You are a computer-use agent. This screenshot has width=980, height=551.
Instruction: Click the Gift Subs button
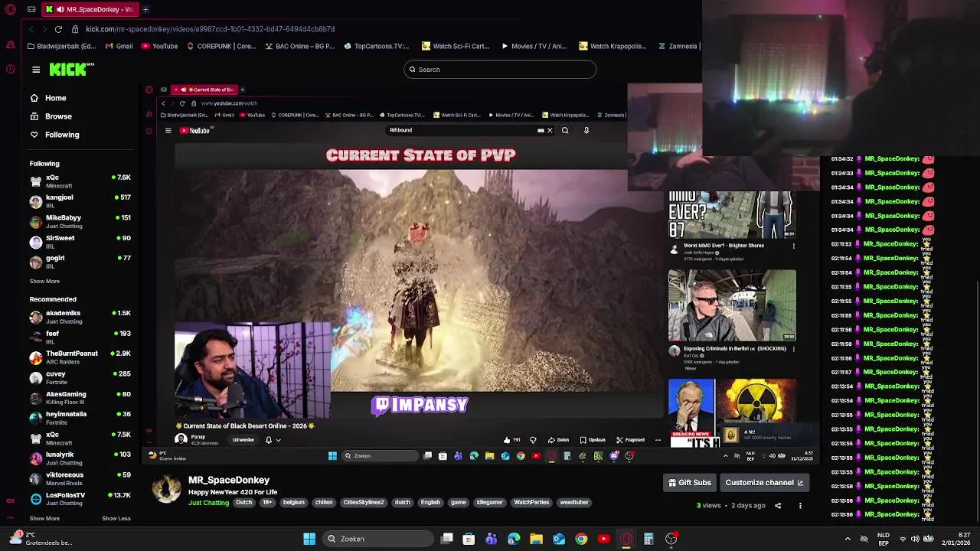690,483
